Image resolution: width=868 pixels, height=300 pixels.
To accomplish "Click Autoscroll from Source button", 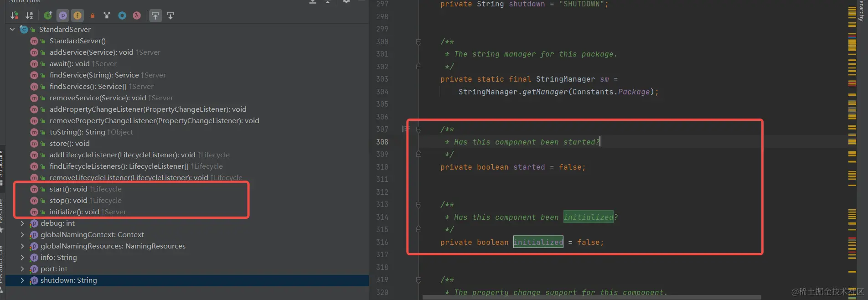I will (170, 16).
